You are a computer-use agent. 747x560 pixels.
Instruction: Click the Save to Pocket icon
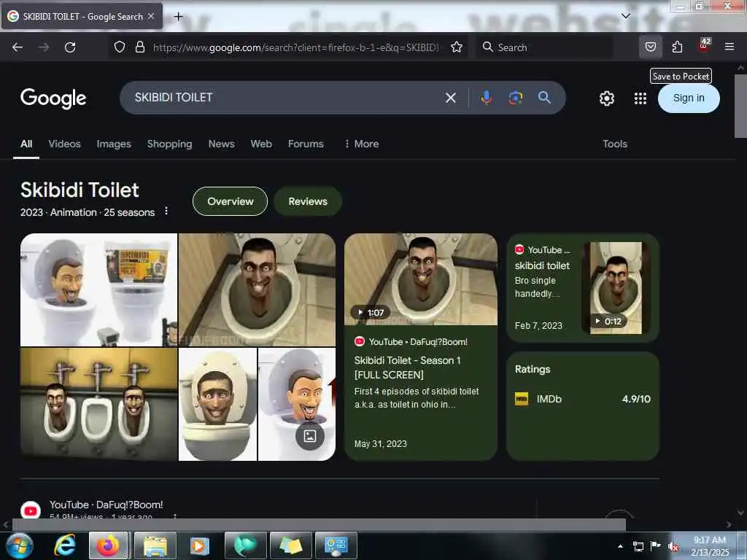(x=650, y=47)
